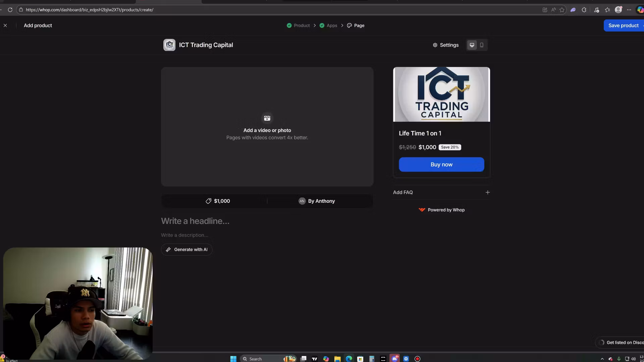This screenshot has height=362, width=644.
Task: Go to the Product step
Action: tap(302, 25)
